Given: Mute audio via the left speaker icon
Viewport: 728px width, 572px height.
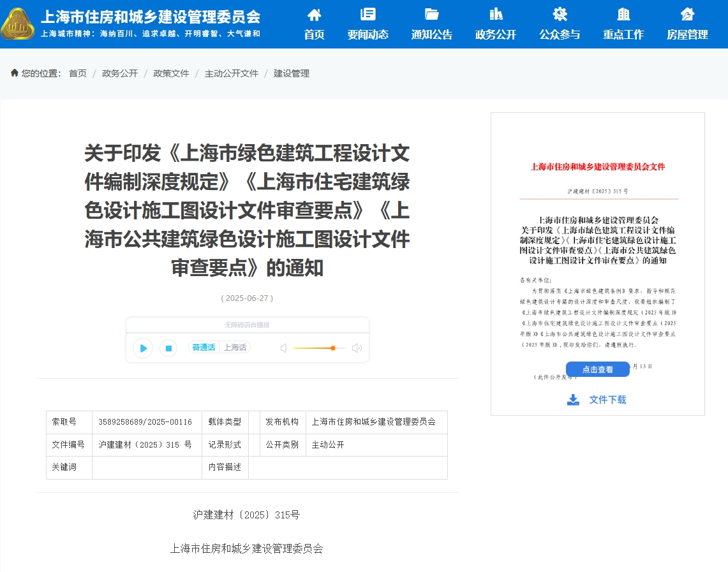Looking at the screenshot, I should click(x=283, y=348).
